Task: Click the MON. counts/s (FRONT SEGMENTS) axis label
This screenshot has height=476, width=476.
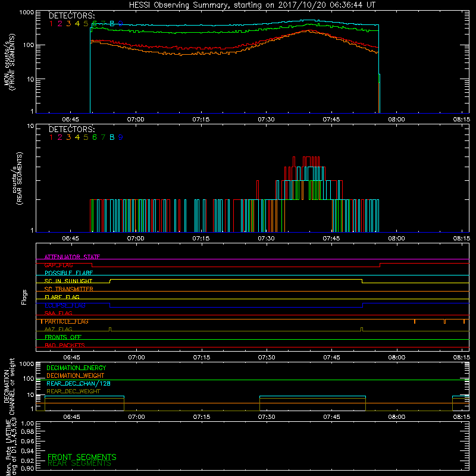Action: [10, 62]
